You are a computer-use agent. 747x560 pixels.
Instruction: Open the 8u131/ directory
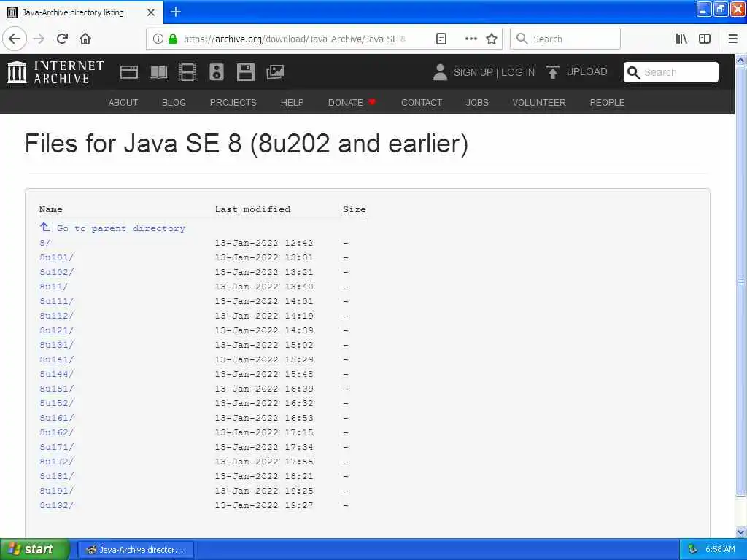coord(57,345)
